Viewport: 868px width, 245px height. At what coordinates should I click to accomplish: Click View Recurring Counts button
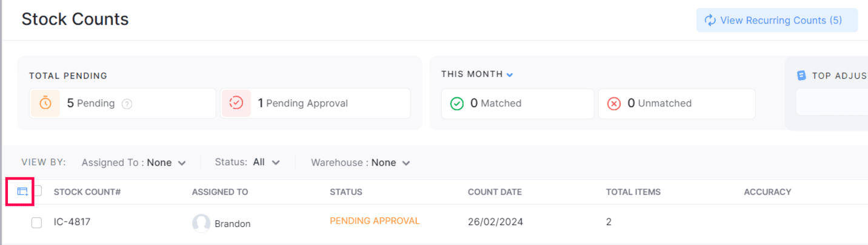[776, 21]
